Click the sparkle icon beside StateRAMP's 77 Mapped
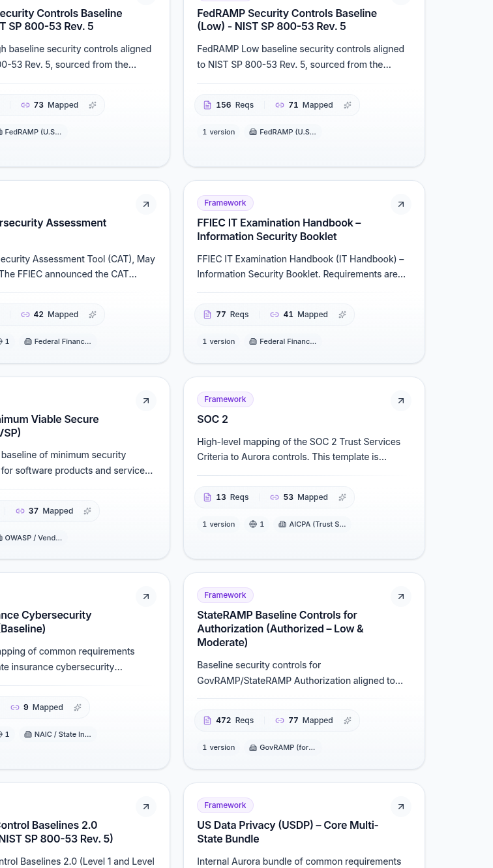This screenshot has height=868, width=493. [348, 721]
